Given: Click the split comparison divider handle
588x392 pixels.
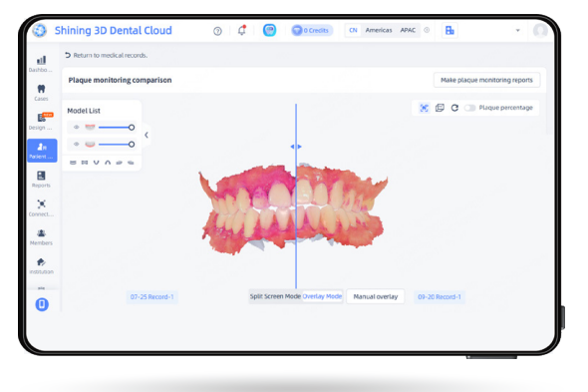Looking at the screenshot, I should tap(296, 147).
